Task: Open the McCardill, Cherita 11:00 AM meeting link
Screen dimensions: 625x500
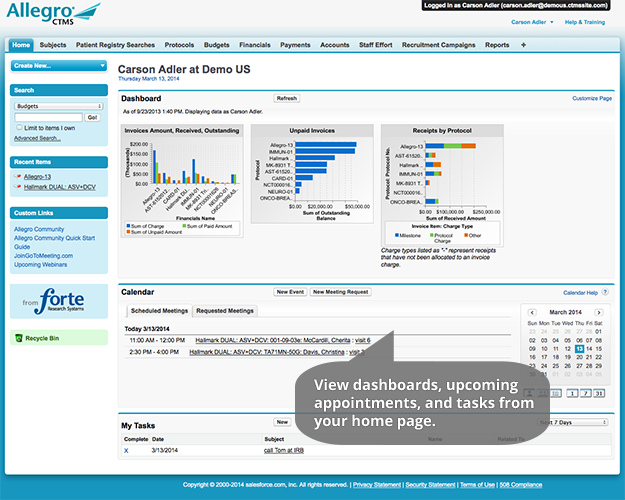Action: coord(273,340)
